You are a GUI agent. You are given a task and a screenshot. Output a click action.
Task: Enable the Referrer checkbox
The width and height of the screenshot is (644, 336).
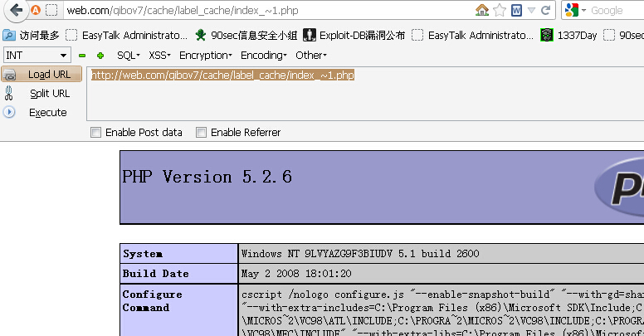pos(201,132)
